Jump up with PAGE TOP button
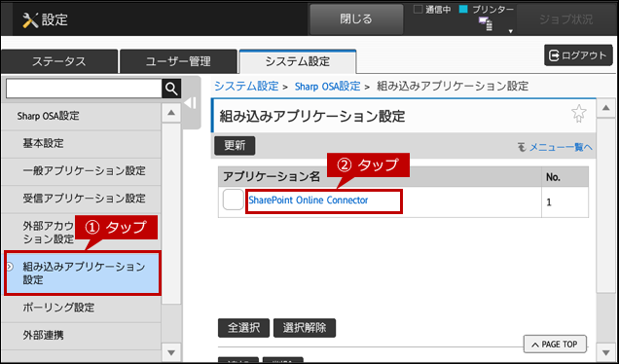The height and width of the screenshot is (364, 619). click(555, 345)
